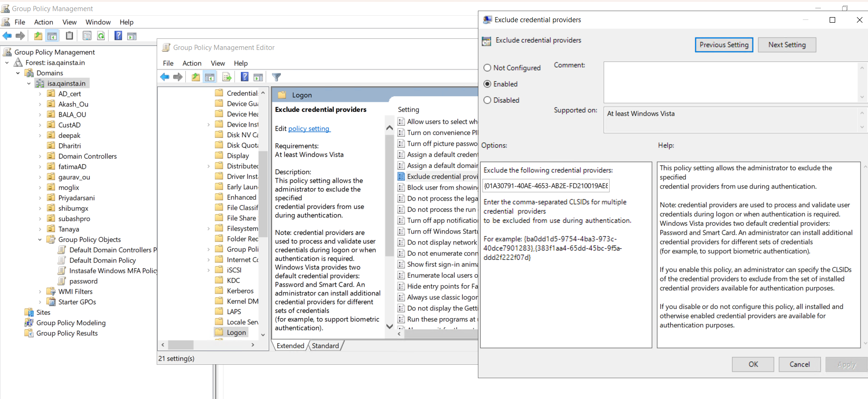The image size is (868, 399).
Task: Click the Sites icon in the tree
Action: point(29,313)
